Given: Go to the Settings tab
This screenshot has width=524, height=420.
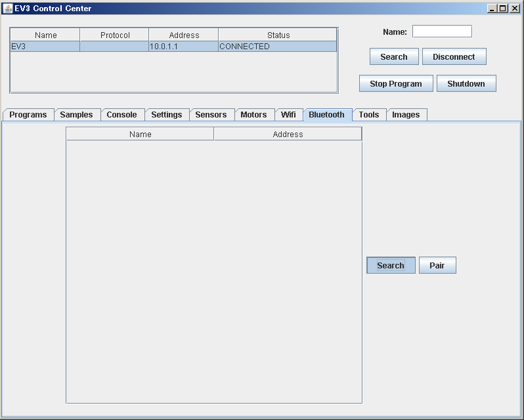Looking at the screenshot, I should (166, 114).
